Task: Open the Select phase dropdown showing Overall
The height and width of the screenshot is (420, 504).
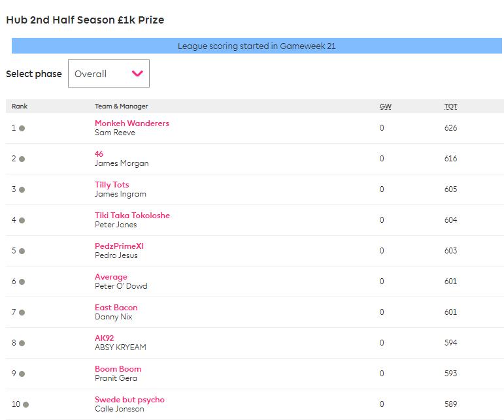Action: click(109, 74)
